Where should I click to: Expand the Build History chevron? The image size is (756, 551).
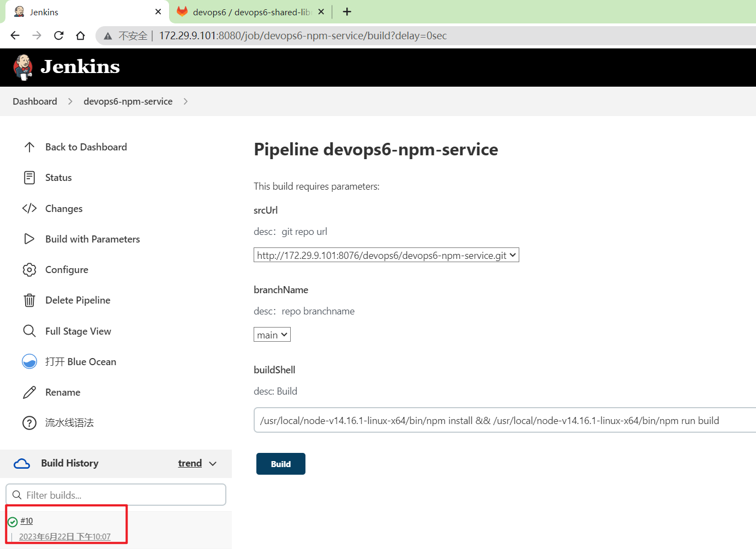click(x=213, y=464)
